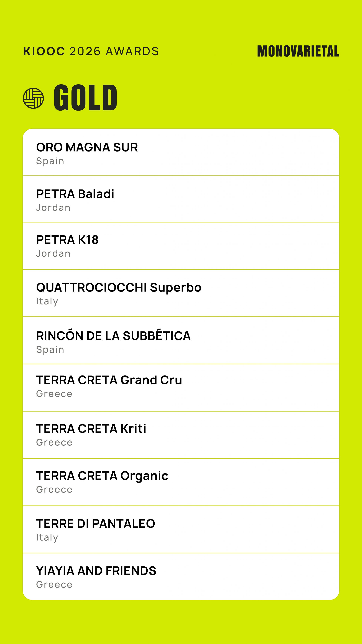
Task: Open the PETRA K18 entry
Action: 181,246
